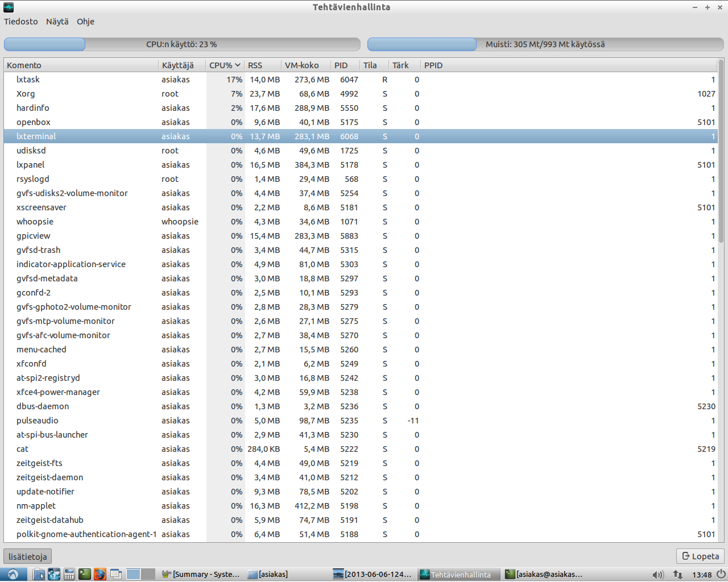The width and height of the screenshot is (728, 582).
Task: Click the CPU usage progress bar
Action: 182,44
